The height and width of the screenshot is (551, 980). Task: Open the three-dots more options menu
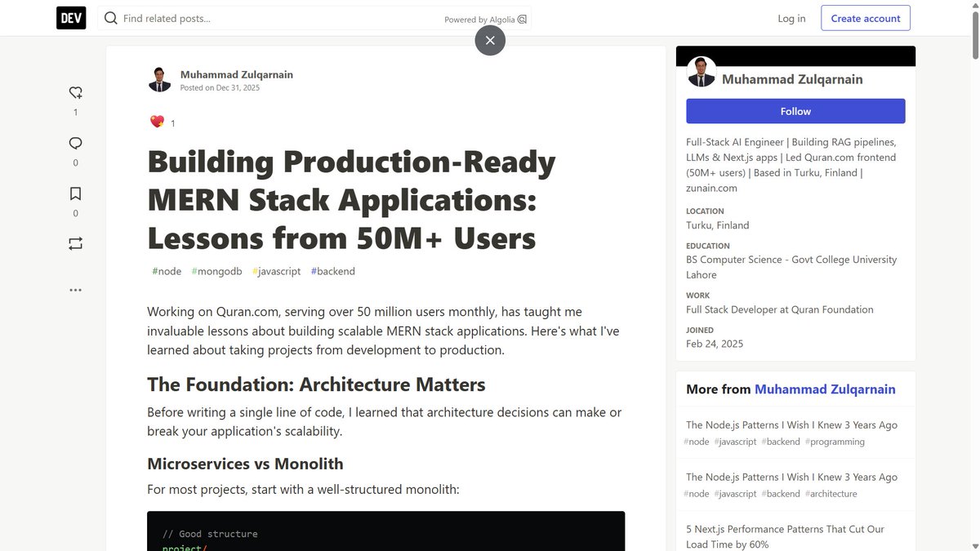tap(75, 290)
